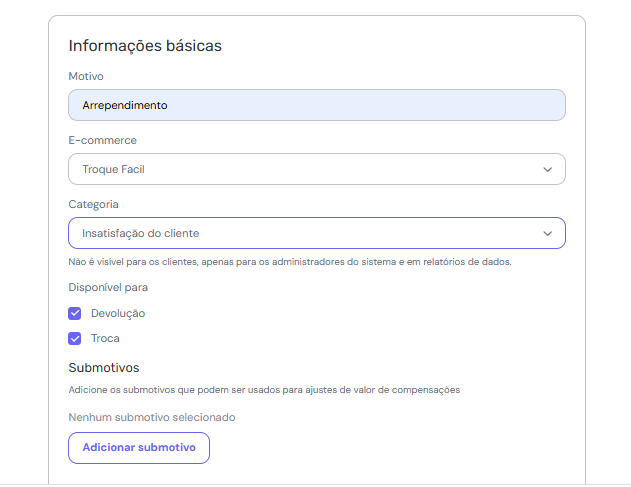Screen dimensions: 631x487
Task: Click the Submotivos description text
Action: pos(264,390)
